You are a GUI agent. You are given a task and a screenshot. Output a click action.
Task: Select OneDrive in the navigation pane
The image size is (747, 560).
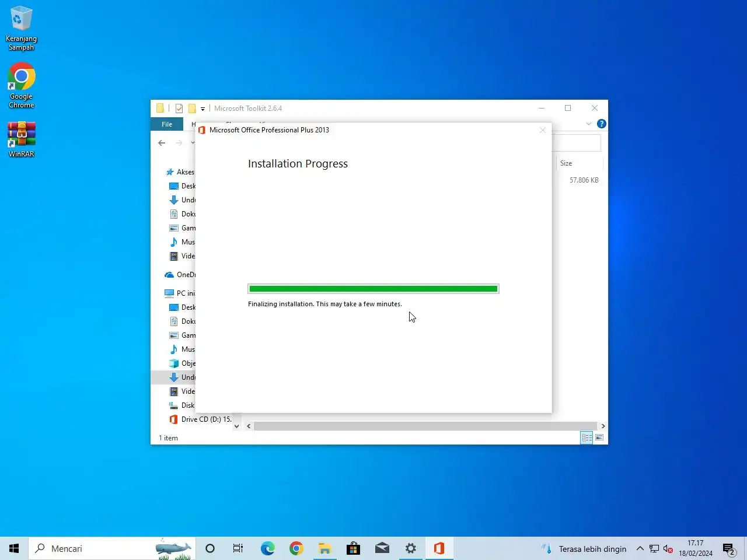pyautogui.click(x=180, y=275)
